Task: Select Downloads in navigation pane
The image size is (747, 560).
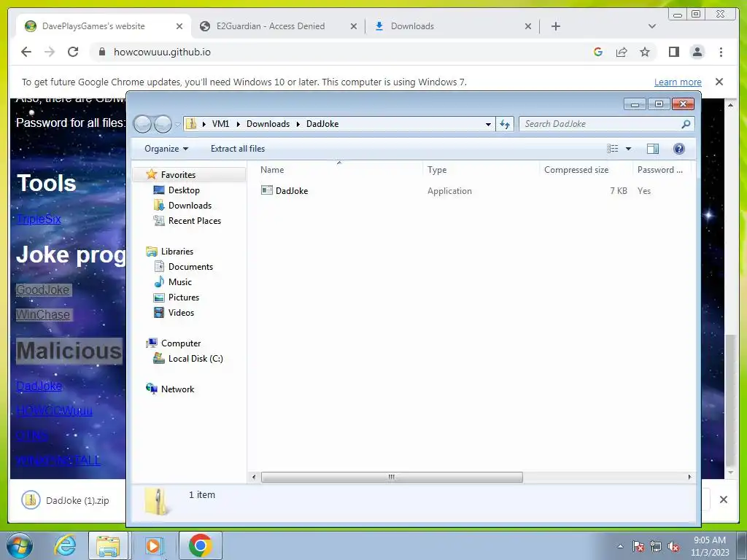Action: click(190, 205)
